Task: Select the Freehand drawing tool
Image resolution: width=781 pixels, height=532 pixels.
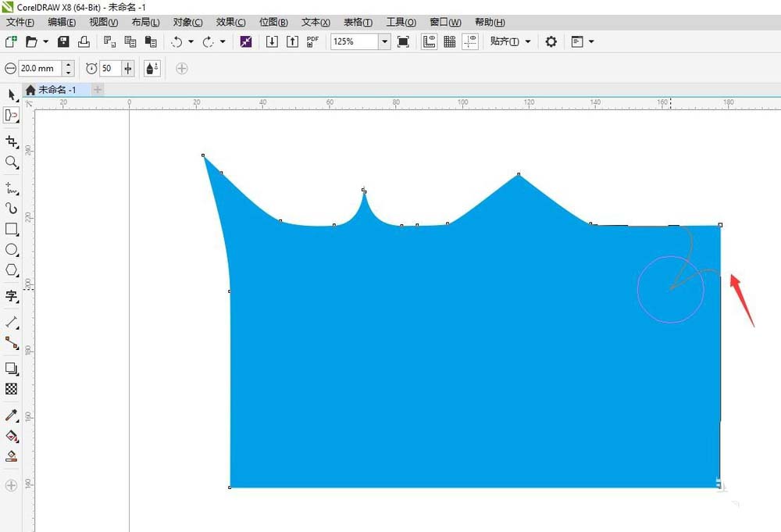Action: tap(12, 188)
